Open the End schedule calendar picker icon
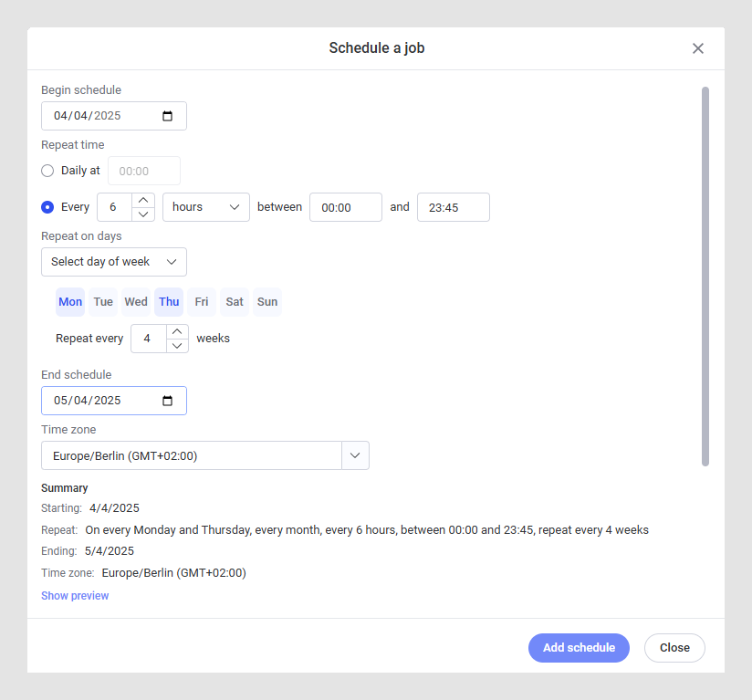This screenshot has width=752, height=700. (x=168, y=401)
